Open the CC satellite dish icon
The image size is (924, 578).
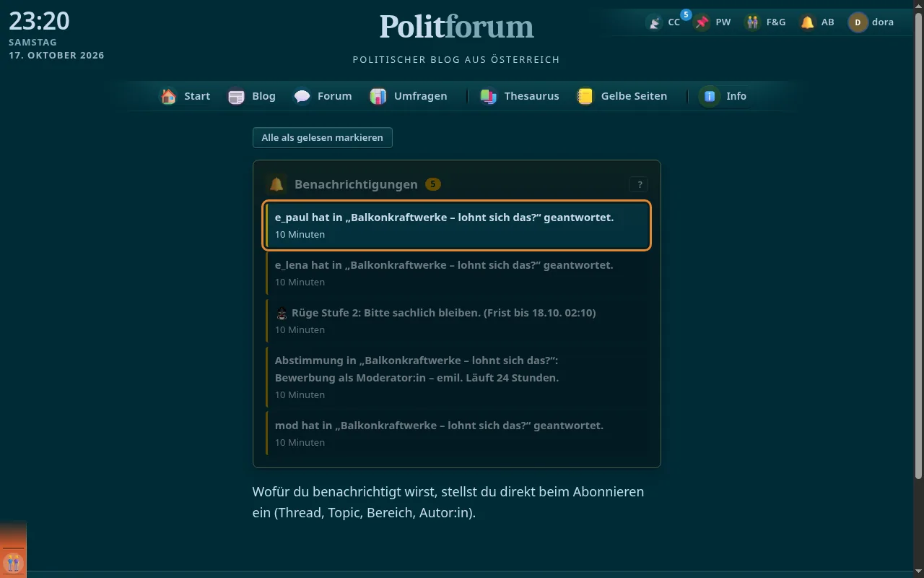(655, 22)
